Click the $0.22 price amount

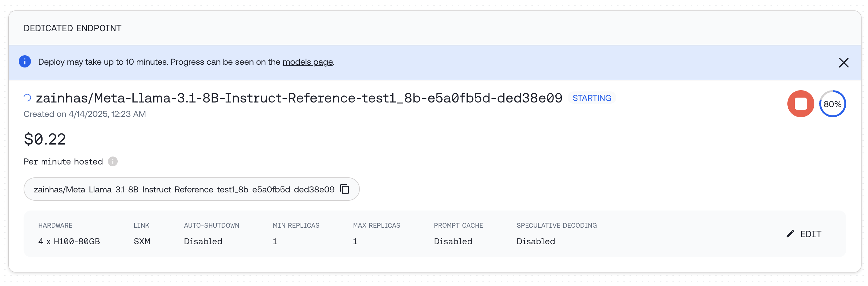(x=45, y=139)
